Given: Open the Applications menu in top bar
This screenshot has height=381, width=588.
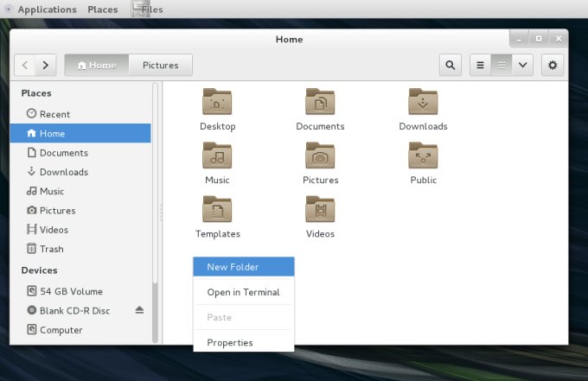Looking at the screenshot, I should click(x=47, y=10).
